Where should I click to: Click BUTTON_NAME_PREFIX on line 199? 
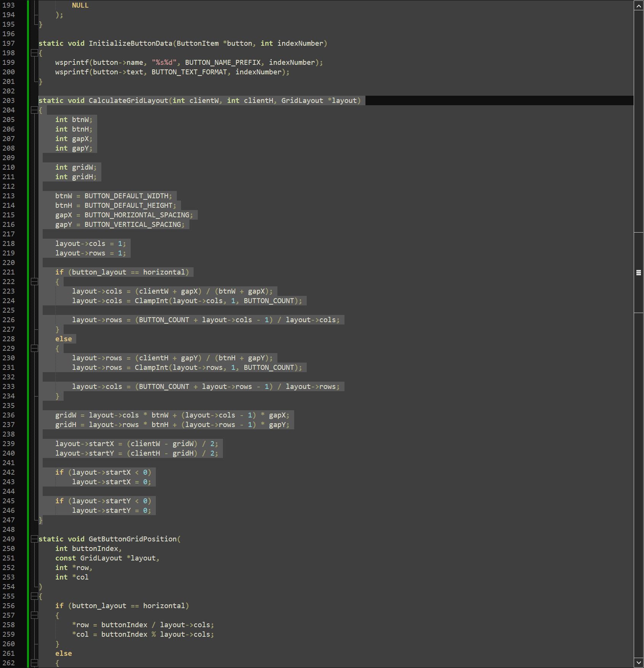pos(223,63)
